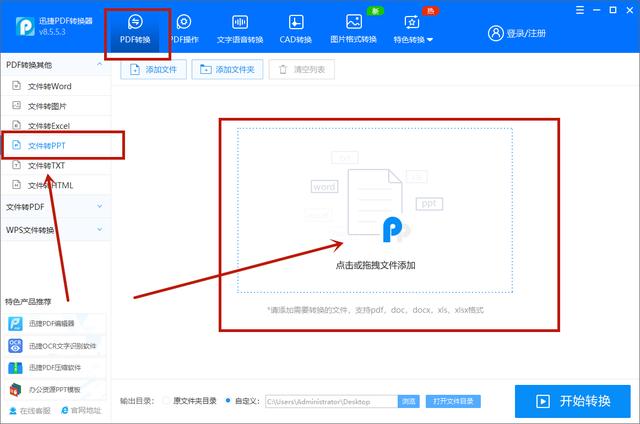The width and height of the screenshot is (640, 424).
Task: Click the drop zone to add files
Action: 375,211
